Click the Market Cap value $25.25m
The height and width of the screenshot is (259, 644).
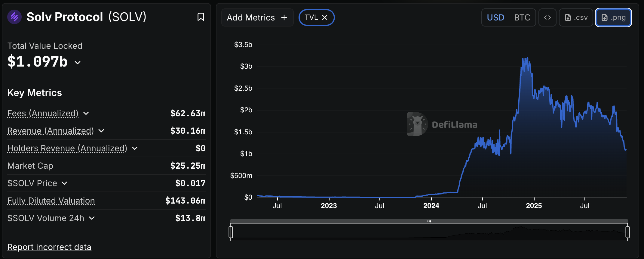click(x=188, y=166)
